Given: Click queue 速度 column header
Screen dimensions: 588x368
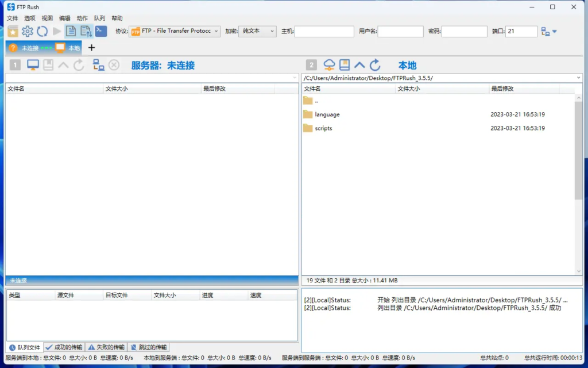Looking at the screenshot, I should (272, 295).
